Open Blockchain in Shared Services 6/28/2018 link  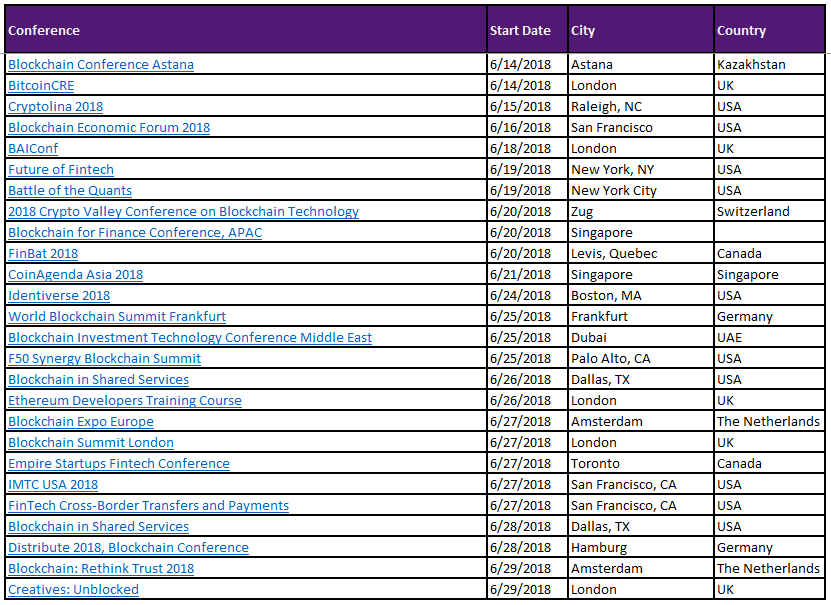click(98, 527)
